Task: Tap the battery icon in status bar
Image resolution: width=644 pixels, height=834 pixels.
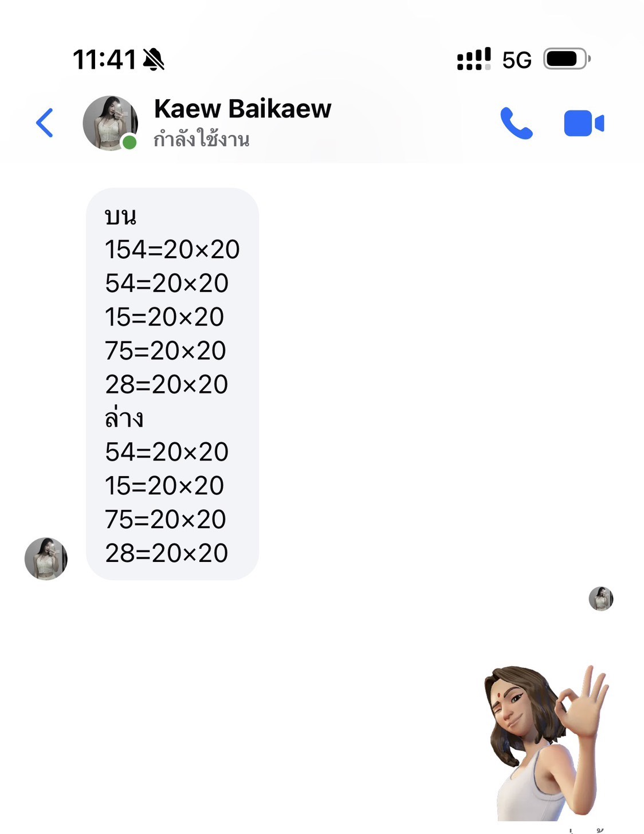Action: pos(566,59)
